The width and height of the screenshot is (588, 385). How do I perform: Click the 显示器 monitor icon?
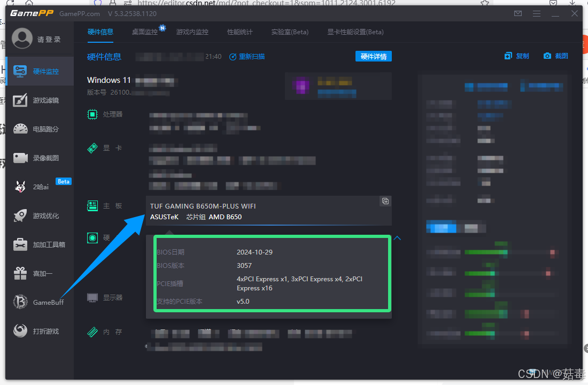tap(92, 297)
